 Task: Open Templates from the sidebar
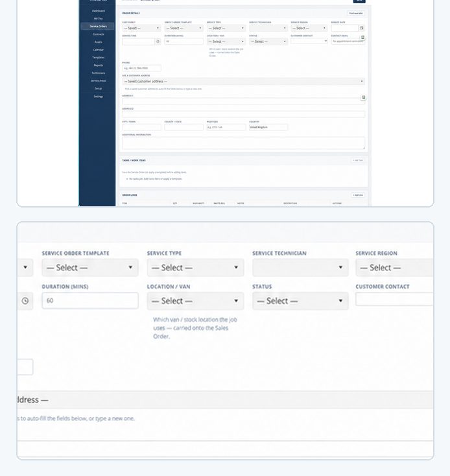tap(99, 57)
